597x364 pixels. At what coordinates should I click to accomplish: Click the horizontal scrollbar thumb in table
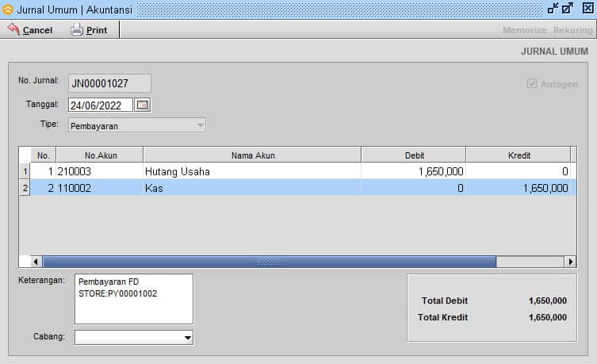point(269,262)
